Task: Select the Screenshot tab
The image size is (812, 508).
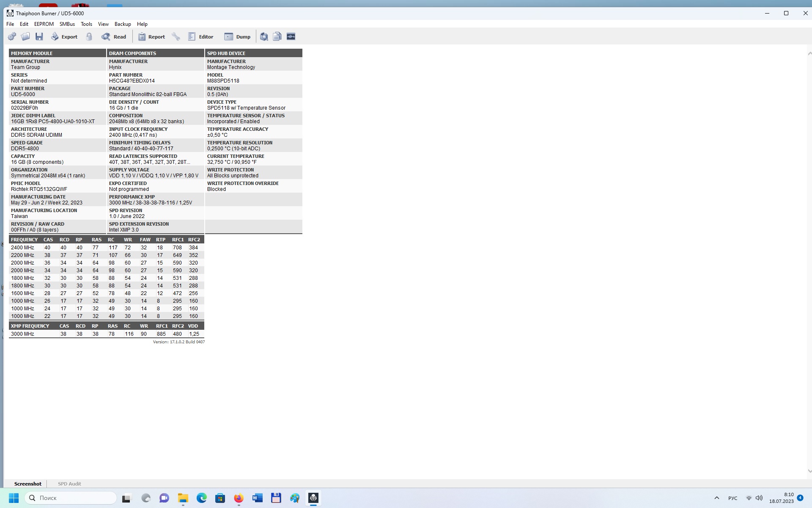Action: [x=28, y=483]
